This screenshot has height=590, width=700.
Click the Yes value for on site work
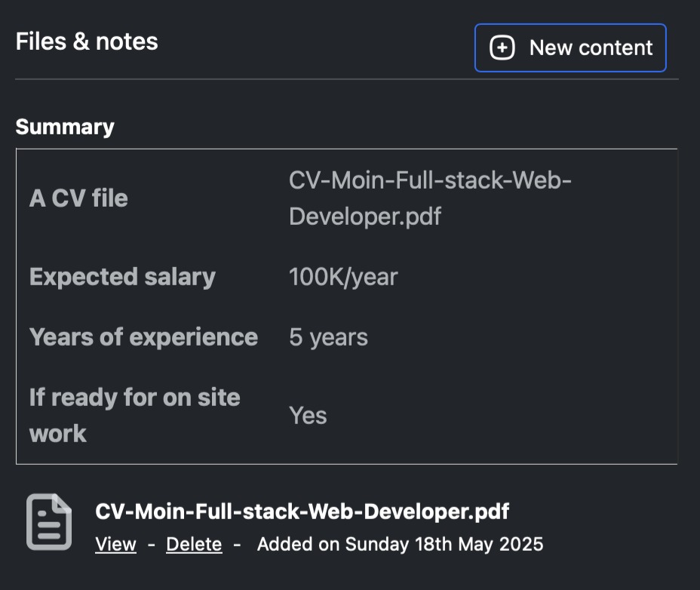[308, 415]
